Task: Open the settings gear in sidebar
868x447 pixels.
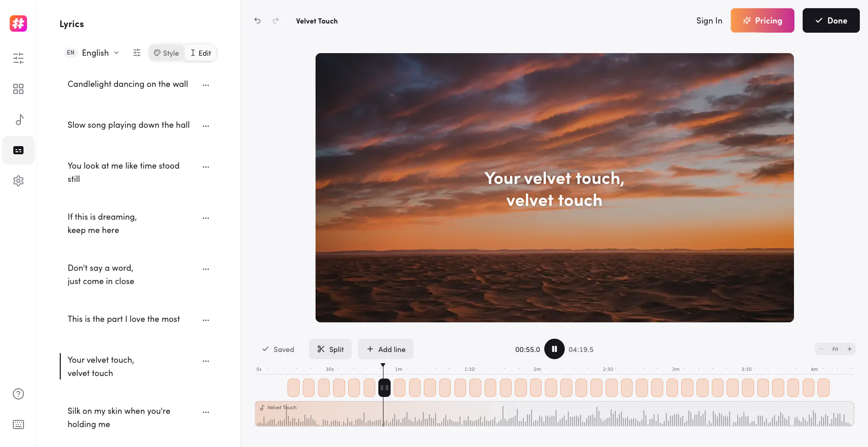Action: pyautogui.click(x=18, y=181)
